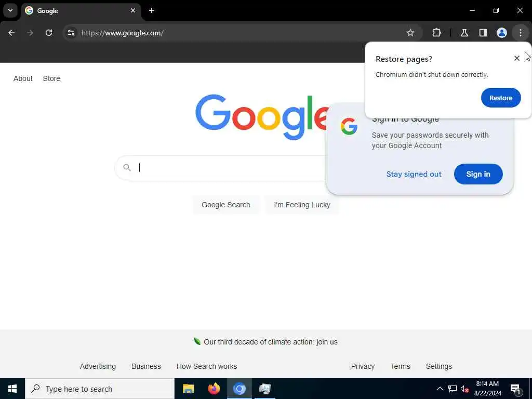Open the Settings footer menu
The height and width of the screenshot is (399, 532).
(438, 366)
